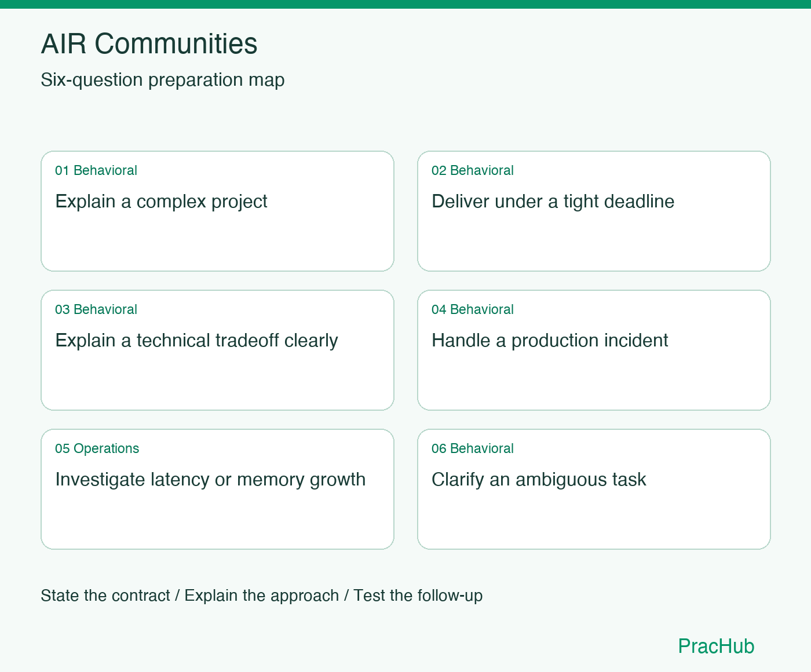Click the Explain the approach footer text

(262, 596)
